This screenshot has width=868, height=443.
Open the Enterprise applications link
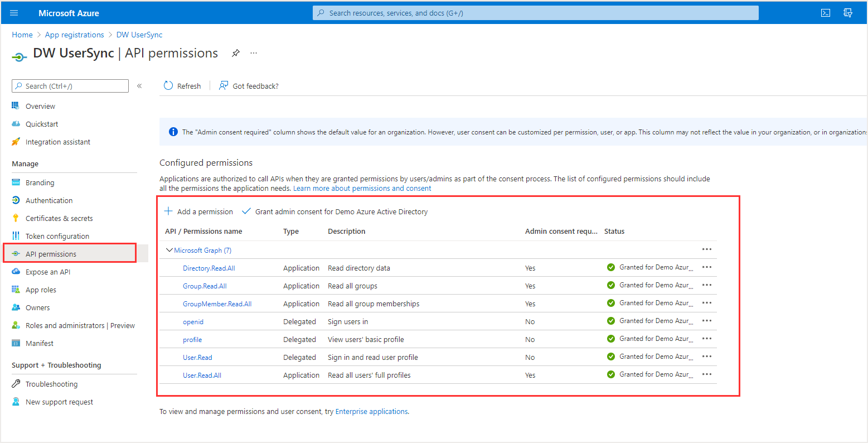point(371,411)
